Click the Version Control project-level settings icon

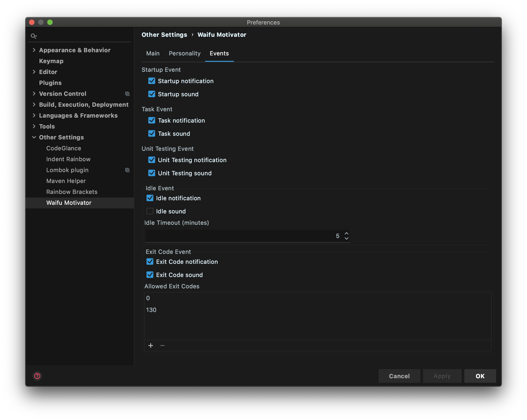point(127,94)
